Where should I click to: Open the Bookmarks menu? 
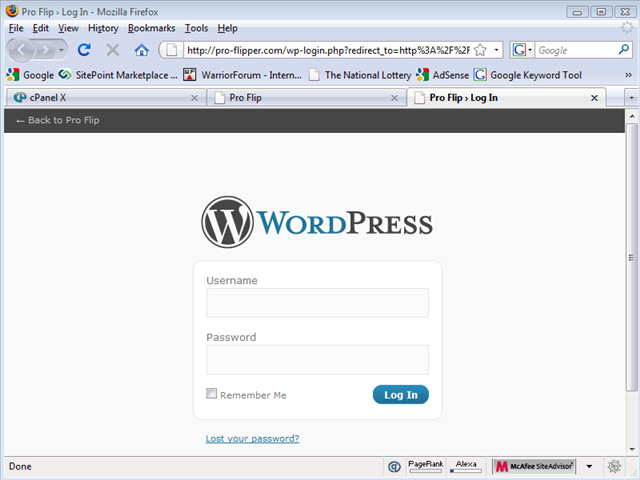pos(151,28)
